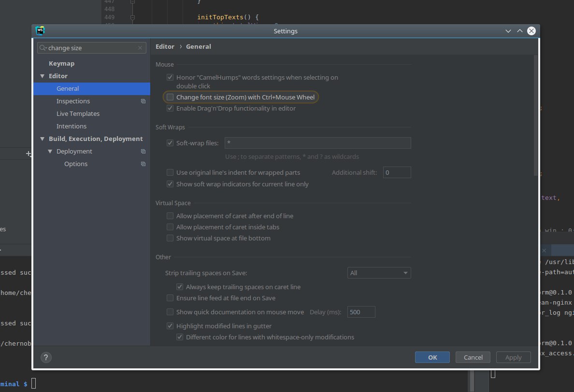Click the Delay (ms) field showing 500
The image size is (574, 392).
pos(361,312)
